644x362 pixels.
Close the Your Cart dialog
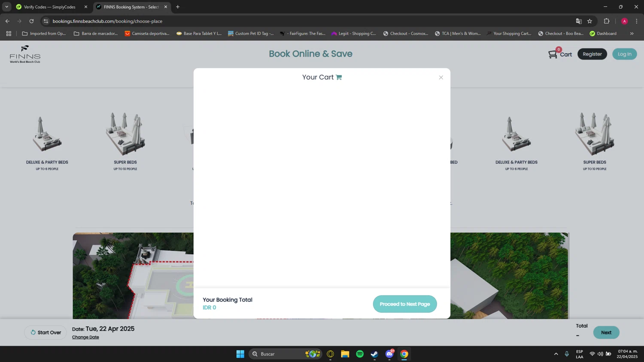pos(441,78)
